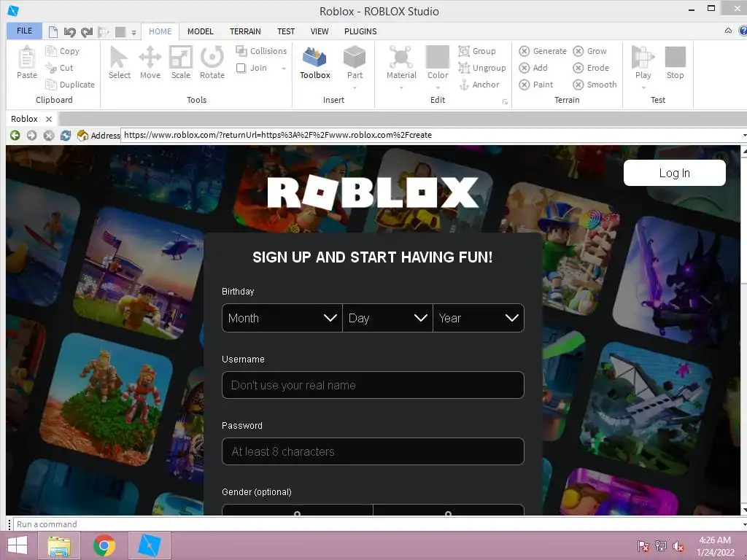
Task: Open the Toolbox panel
Action: [x=315, y=62]
